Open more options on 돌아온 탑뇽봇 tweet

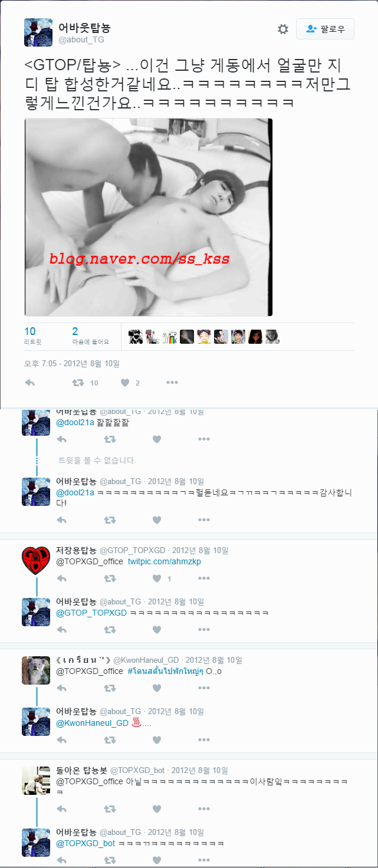(204, 810)
